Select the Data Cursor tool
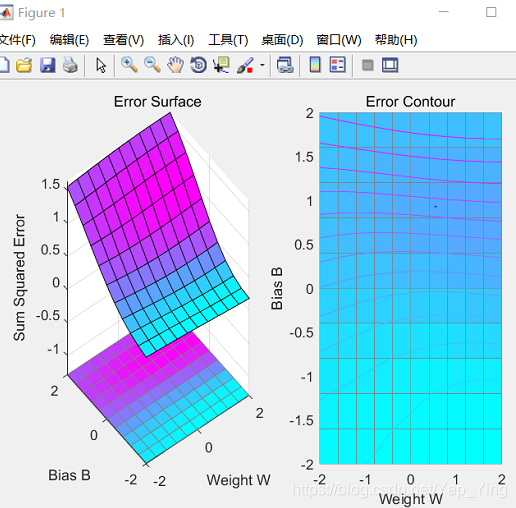Image resolution: width=516 pixels, height=508 pixels. 221,65
